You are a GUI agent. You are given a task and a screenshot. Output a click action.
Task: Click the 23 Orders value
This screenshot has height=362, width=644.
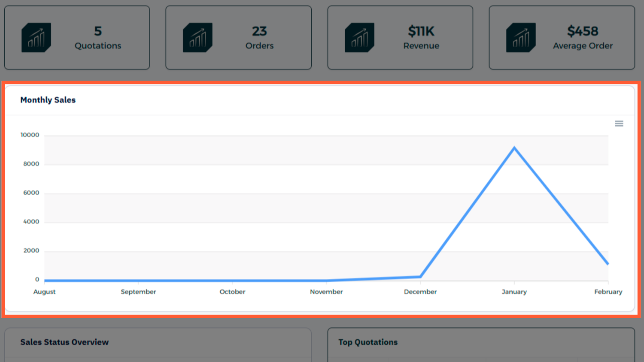(x=259, y=31)
